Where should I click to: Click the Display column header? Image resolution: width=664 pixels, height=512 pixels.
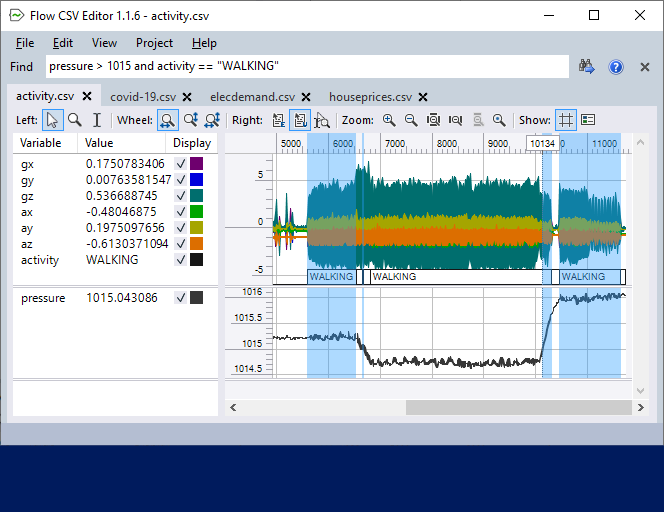coord(192,143)
